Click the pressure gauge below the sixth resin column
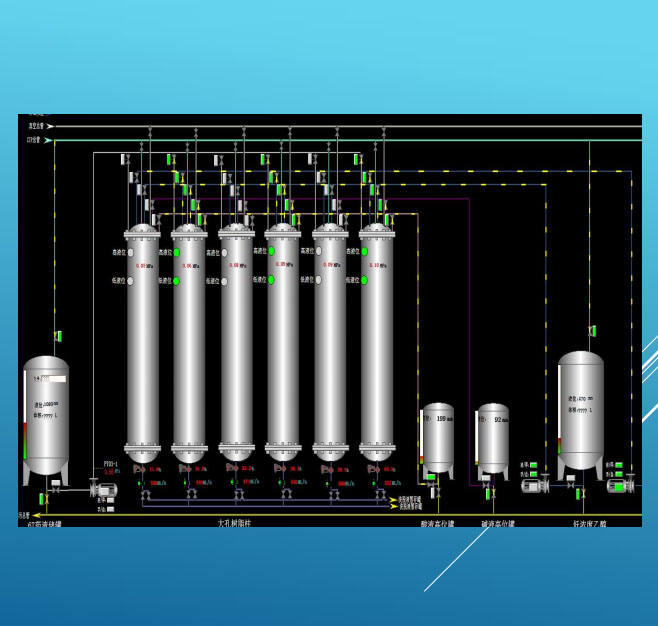This screenshot has height=626, width=658. coord(373,469)
